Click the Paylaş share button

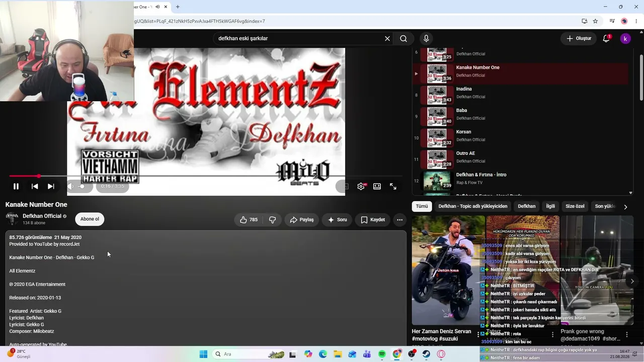click(x=302, y=220)
